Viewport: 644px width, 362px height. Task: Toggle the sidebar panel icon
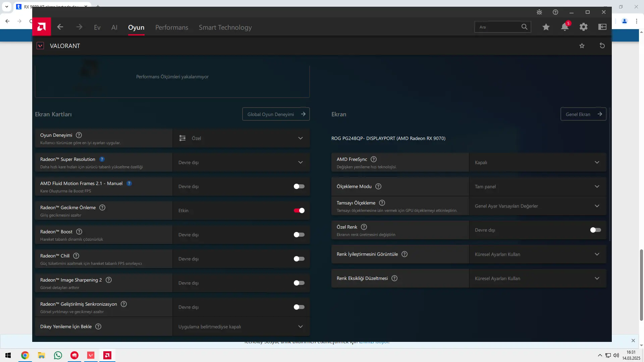[602, 27]
